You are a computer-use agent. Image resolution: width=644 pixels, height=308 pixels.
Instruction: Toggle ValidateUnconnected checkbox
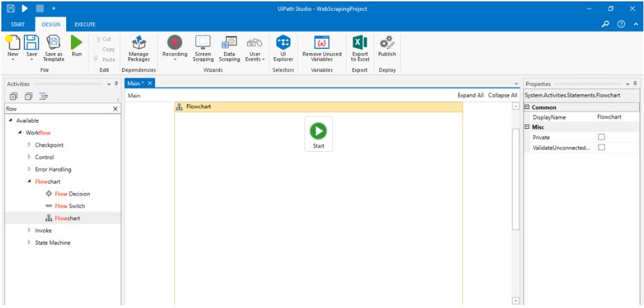(601, 147)
